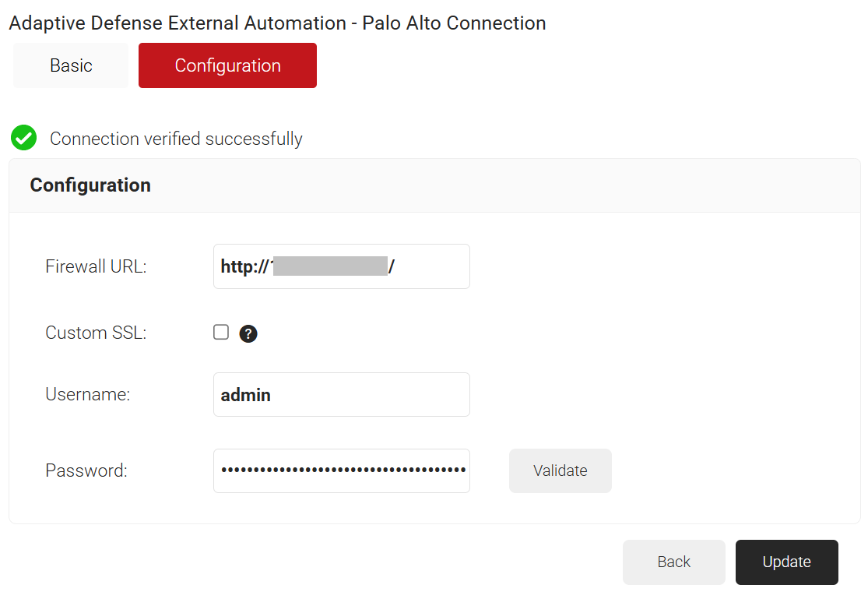Image resolution: width=868 pixels, height=599 pixels.
Task: Switch to the Basic tab
Action: point(71,65)
